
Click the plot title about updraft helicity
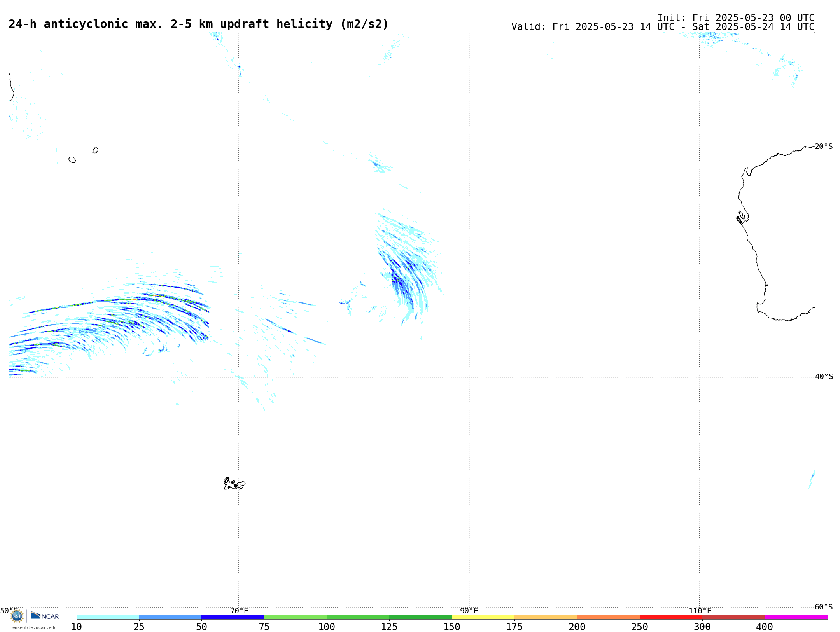click(198, 24)
